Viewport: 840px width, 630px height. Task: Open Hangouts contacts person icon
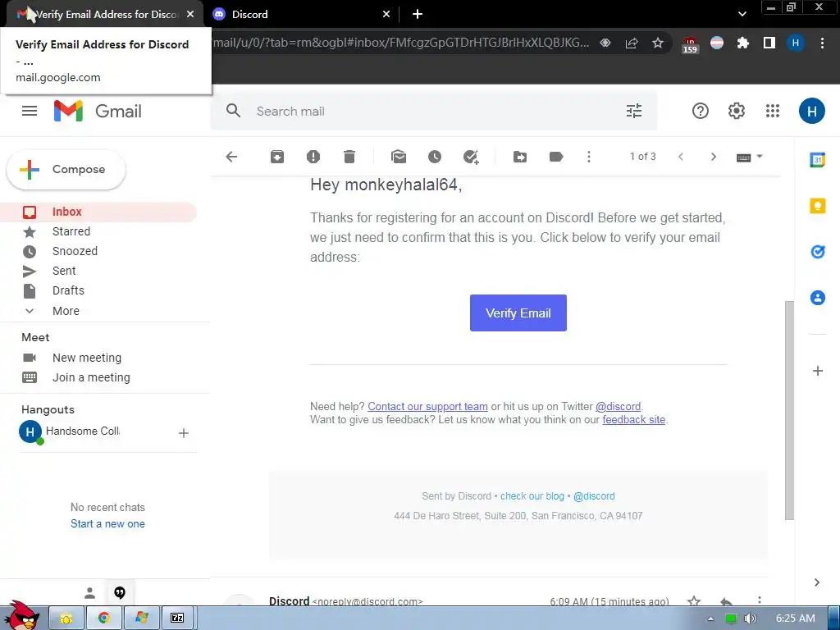pyautogui.click(x=89, y=593)
